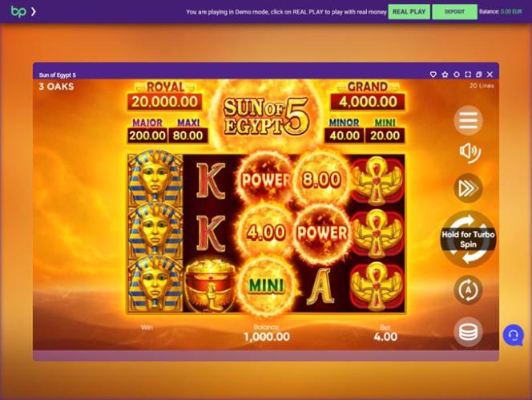Switch game to fullscreen icon
The width and height of the screenshot is (532, 400).
(468, 75)
